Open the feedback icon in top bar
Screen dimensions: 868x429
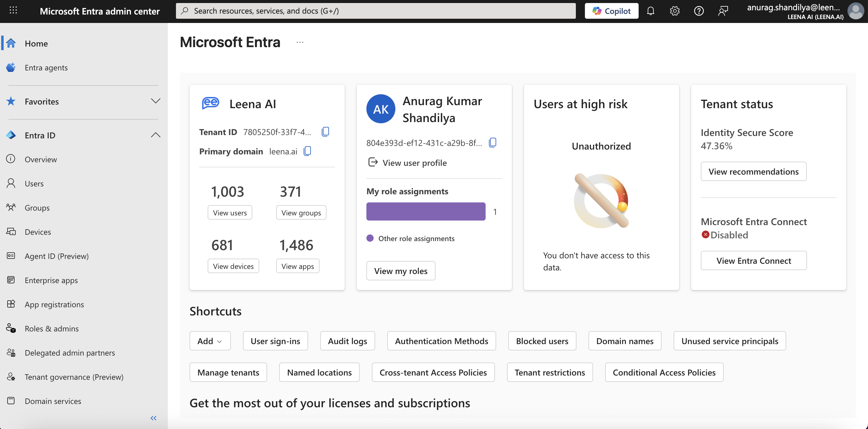723,11
